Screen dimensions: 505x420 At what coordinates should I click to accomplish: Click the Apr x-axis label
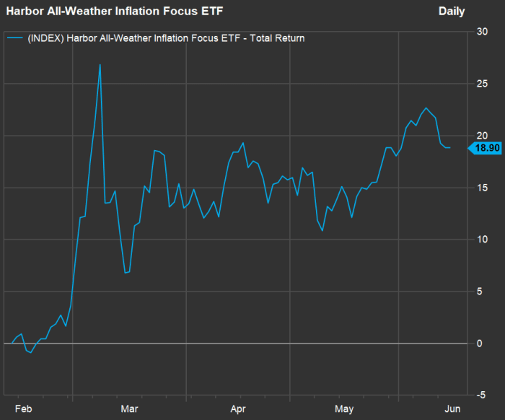point(238,409)
